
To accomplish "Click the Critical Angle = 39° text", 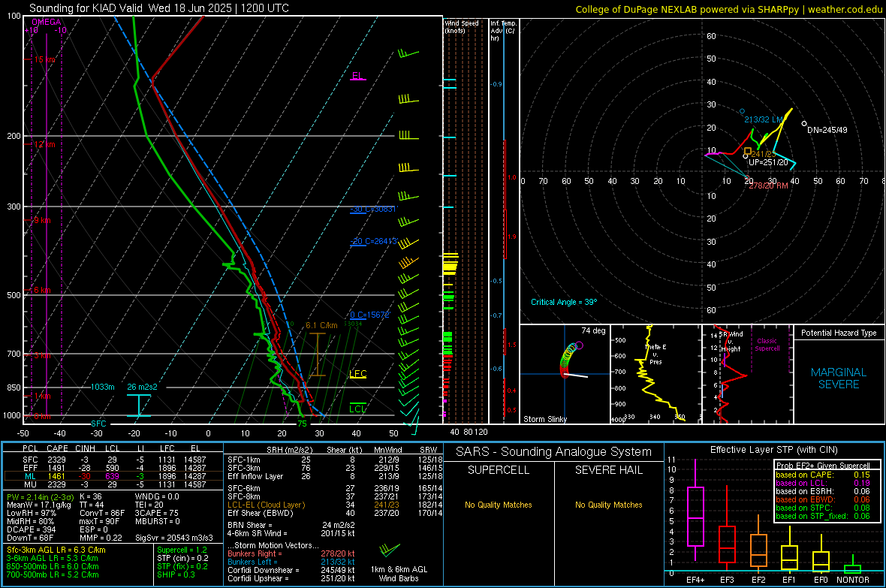I will click(x=564, y=302).
